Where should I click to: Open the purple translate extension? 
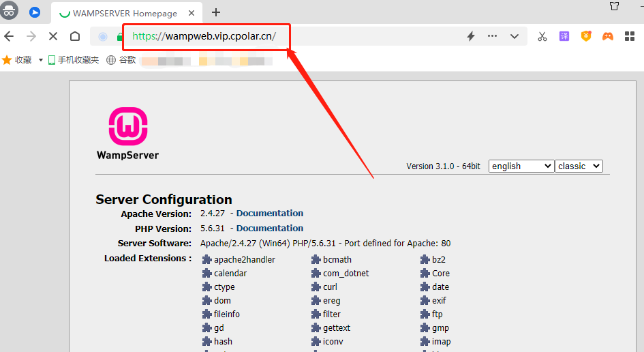point(564,36)
